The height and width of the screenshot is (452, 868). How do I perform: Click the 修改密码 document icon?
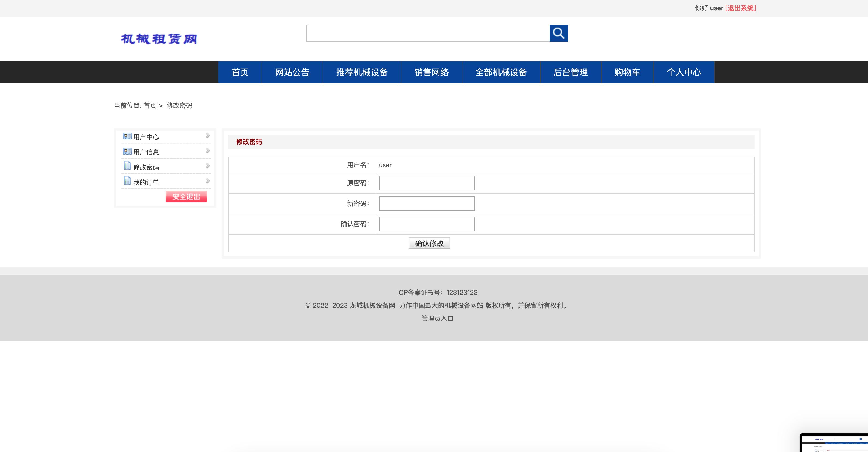pyautogui.click(x=127, y=166)
